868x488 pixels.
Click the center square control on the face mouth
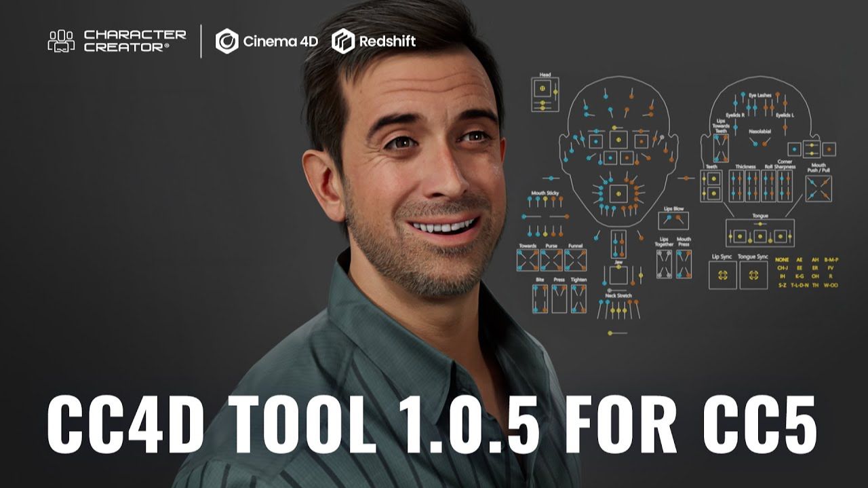[x=616, y=193]
